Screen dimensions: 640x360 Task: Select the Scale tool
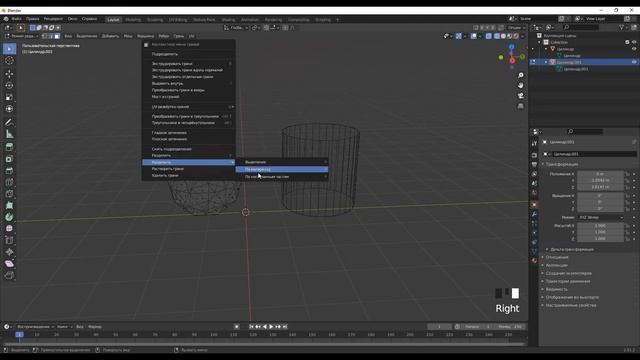[x=9, y=97]
